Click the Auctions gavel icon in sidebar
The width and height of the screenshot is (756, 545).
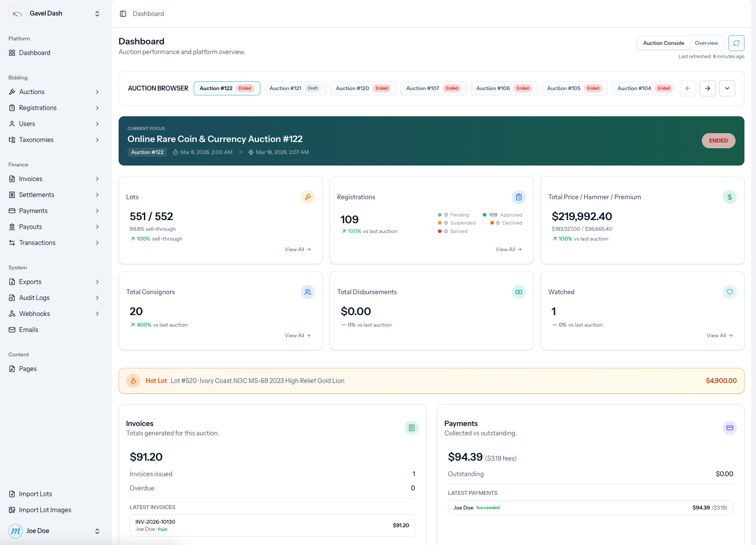(x=12, y=92)
